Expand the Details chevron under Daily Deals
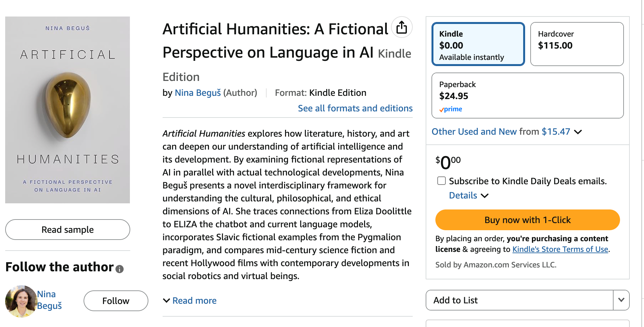This screenshot has width=644, height=327. (x=485, y=196)
